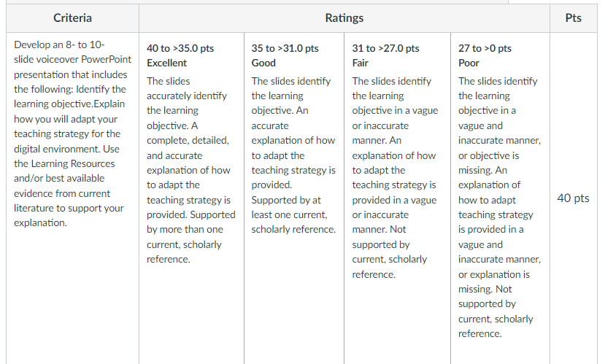The image size is (605, 364).
Task: Click the 35 to >31.0 pts label
Action: coord(285,48)
